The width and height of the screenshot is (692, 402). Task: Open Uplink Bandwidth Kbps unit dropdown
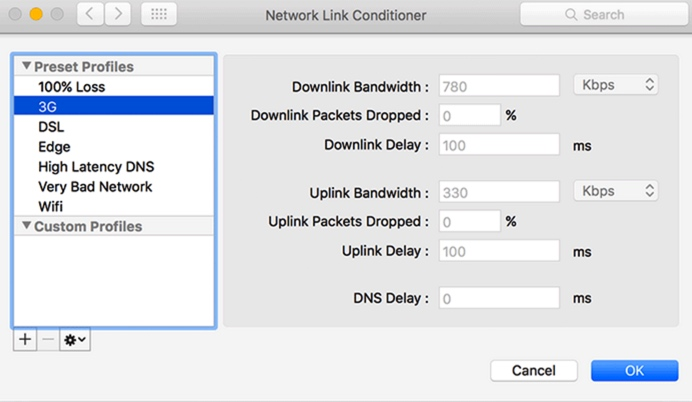(616, 191)
